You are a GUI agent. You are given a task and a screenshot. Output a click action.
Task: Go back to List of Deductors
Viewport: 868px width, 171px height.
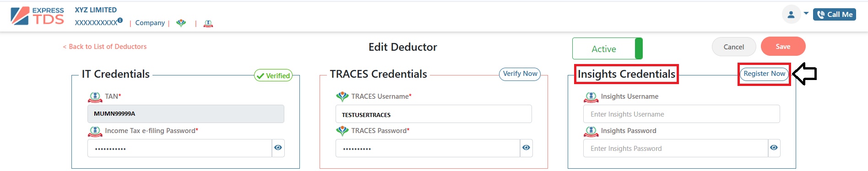coord(105,47)
